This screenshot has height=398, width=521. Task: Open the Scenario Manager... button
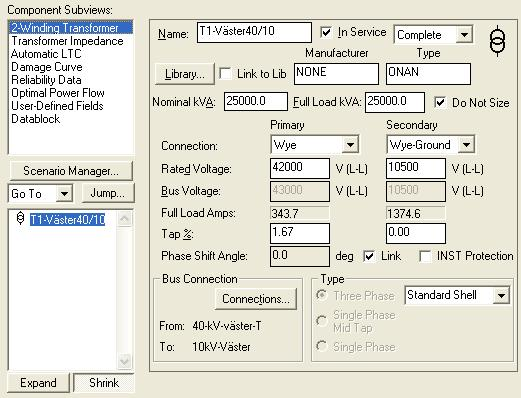(71, 171)
